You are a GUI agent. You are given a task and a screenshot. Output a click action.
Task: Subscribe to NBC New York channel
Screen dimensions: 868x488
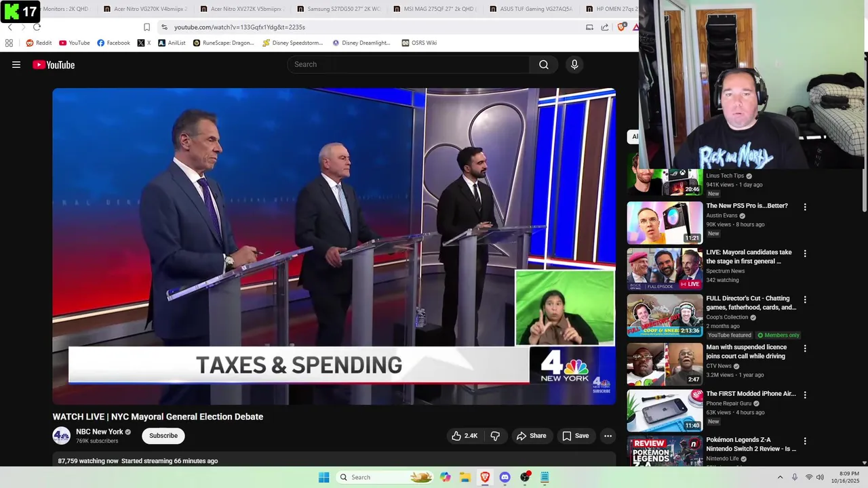tap(163, 436)
